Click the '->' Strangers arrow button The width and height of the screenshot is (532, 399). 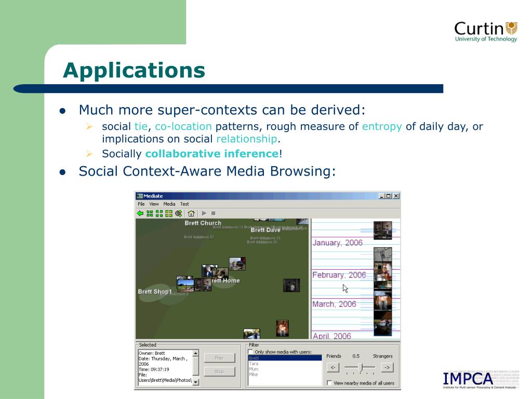[x=387, y=367]
